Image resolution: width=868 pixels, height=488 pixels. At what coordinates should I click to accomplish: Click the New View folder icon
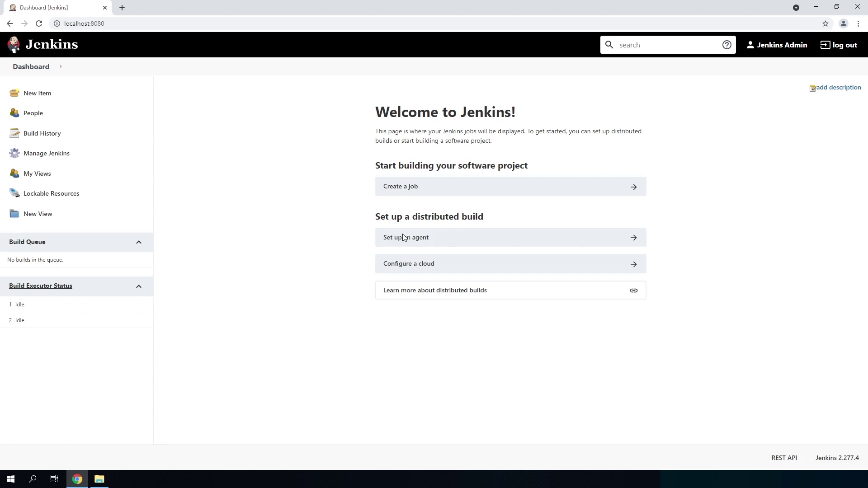point(14,214)
